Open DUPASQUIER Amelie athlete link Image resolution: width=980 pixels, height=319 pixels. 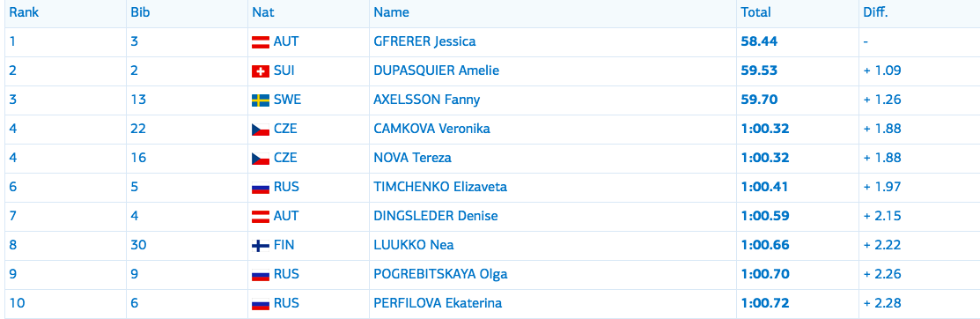(x=436, y=70)
